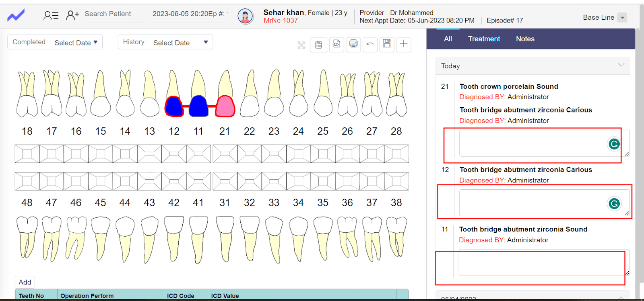644x301 pixels.
Task: Select lower tooth 41 on chart
Action: [x=198, y=240]
